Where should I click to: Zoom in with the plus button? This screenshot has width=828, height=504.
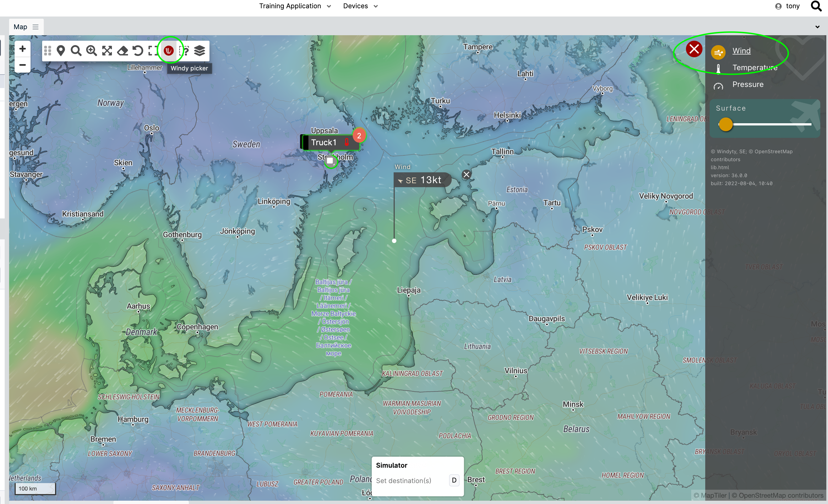(x=23, y=49)
